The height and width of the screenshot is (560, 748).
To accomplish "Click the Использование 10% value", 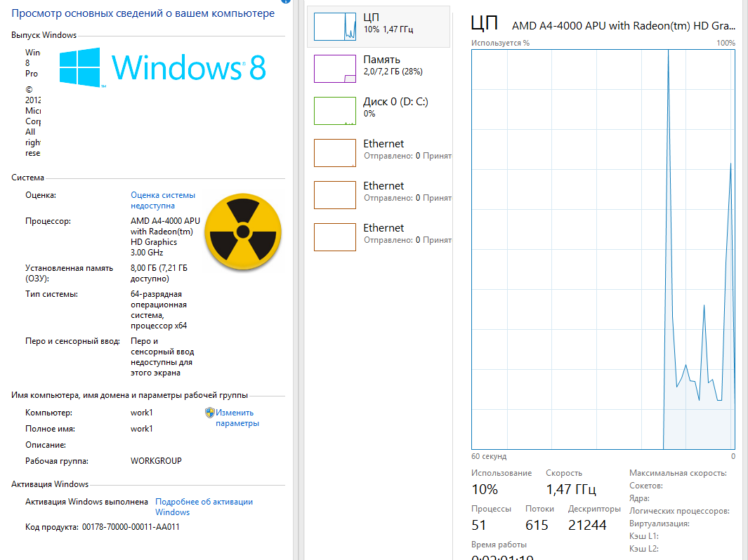I will 485,489.
